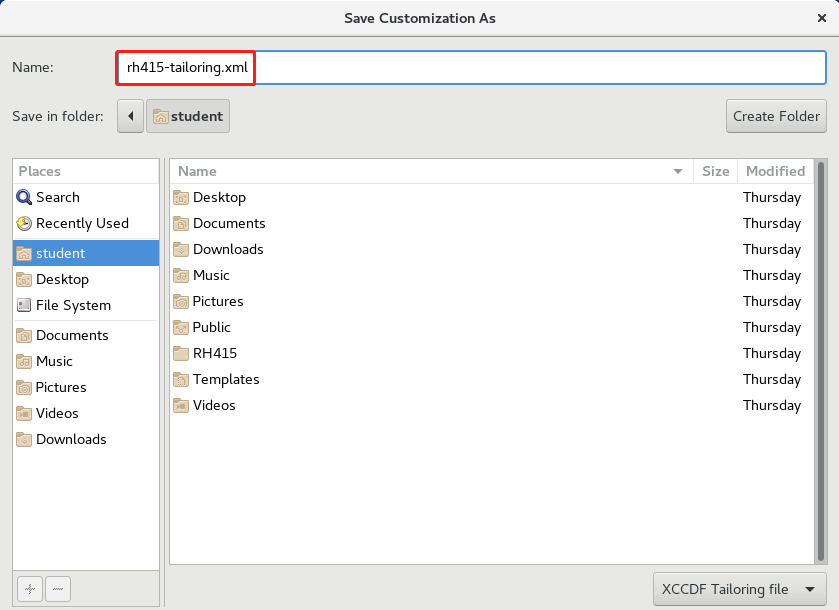
Task: Click the remove bookmark minus icon
Action: (x=58, y=590)
